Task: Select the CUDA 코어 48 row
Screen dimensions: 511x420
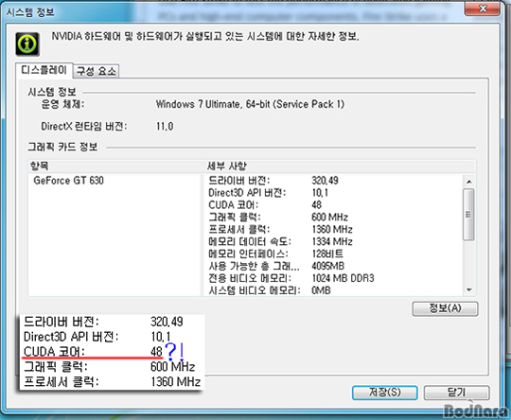Action: [335, 205]
